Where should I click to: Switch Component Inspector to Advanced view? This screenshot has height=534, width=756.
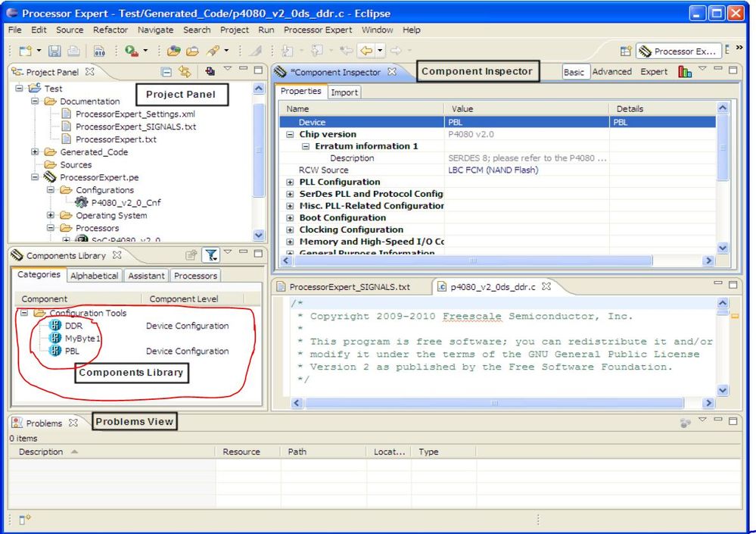[612, 71]
